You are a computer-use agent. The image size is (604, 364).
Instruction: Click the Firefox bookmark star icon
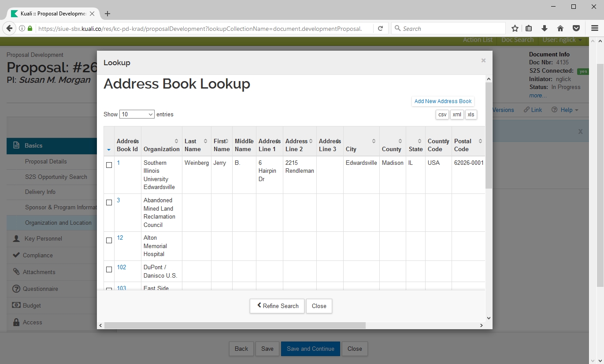pos(515,29)
